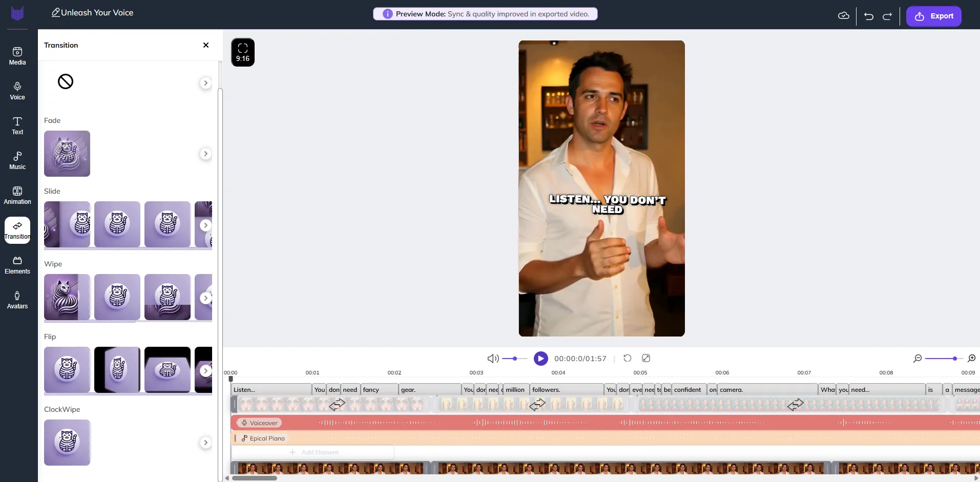
Task: Expand the Wipe transitions arrow
Action: tap(205, 298)
